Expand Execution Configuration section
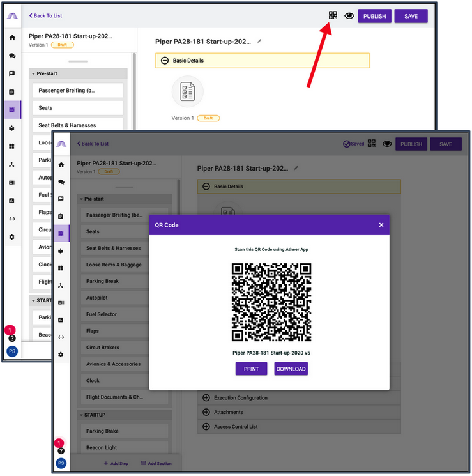Image resolution: width=472 pixels, height=476 pixels. tap(299, 397)
